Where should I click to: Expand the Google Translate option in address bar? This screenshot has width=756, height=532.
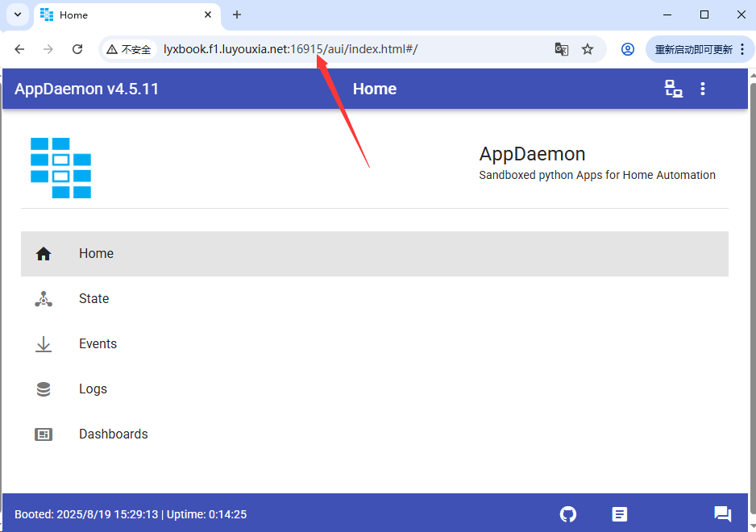[561, 49]
